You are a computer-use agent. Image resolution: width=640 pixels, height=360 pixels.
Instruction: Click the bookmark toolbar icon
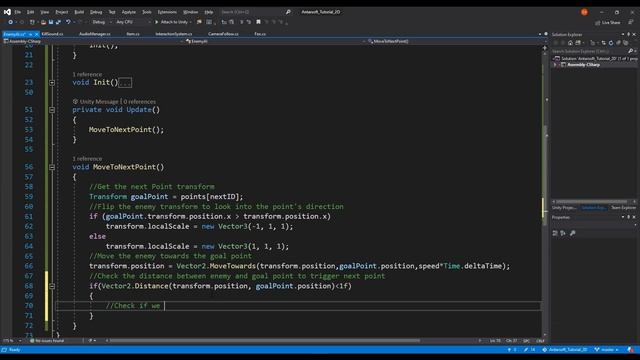(x=258, y=22)
